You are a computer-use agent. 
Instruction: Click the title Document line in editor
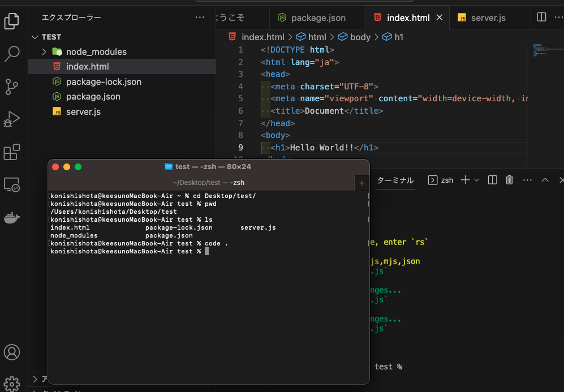[326, 111]
